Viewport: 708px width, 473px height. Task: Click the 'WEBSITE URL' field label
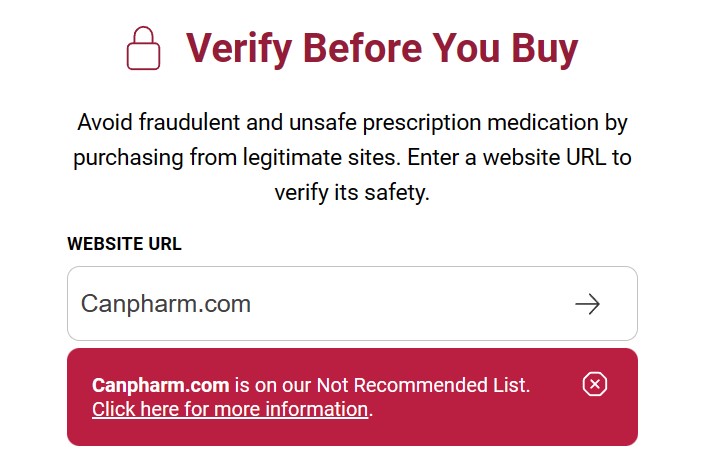click(124, 244)
